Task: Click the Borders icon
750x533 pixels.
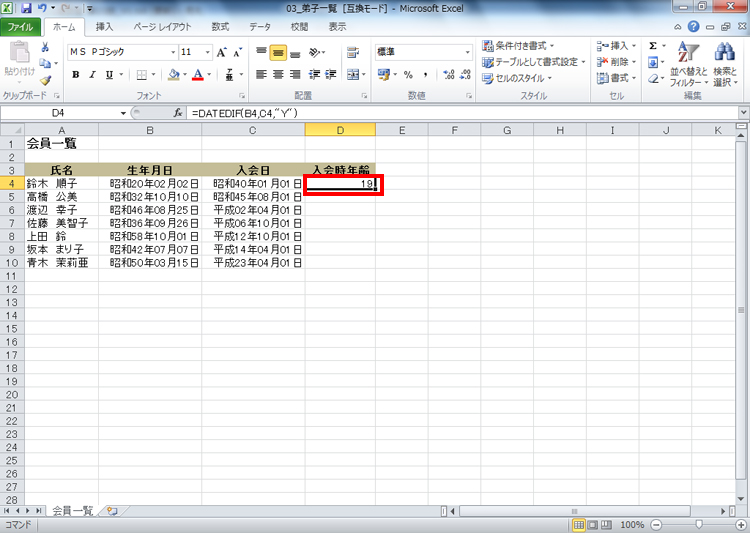Action: [x=142, y=75]
